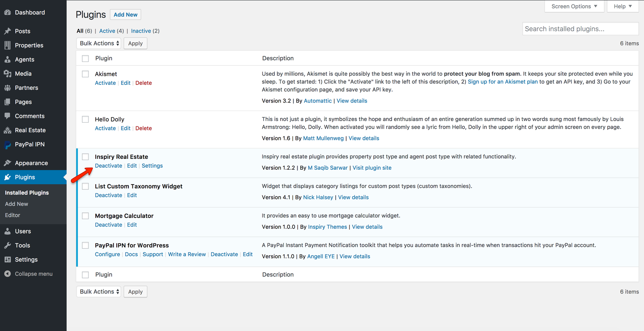This screenshot has height=331, width=644.
Task: Click the Plugins plug icon
Action: click(7, 177)
